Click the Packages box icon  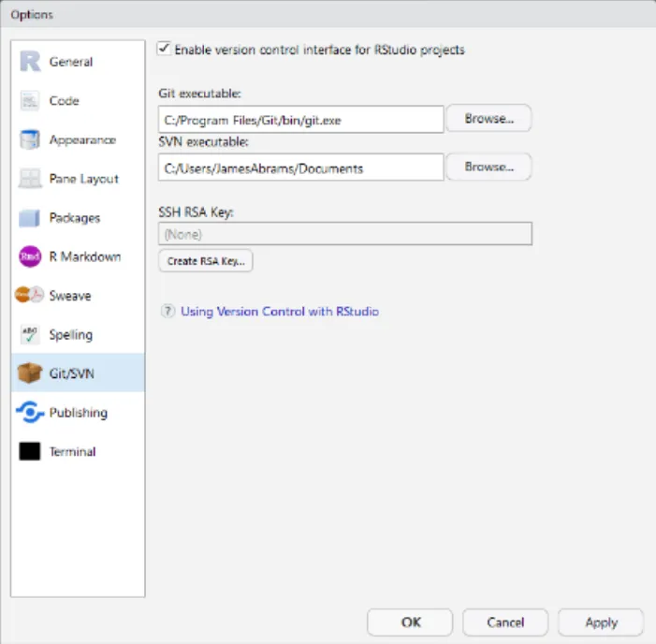coord(29,217)
